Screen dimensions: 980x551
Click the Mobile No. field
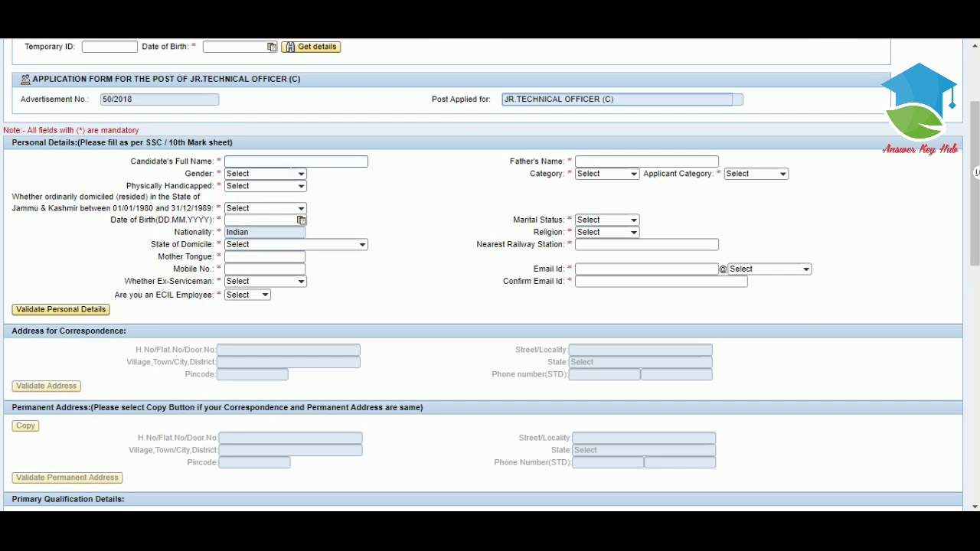(265, 269)
